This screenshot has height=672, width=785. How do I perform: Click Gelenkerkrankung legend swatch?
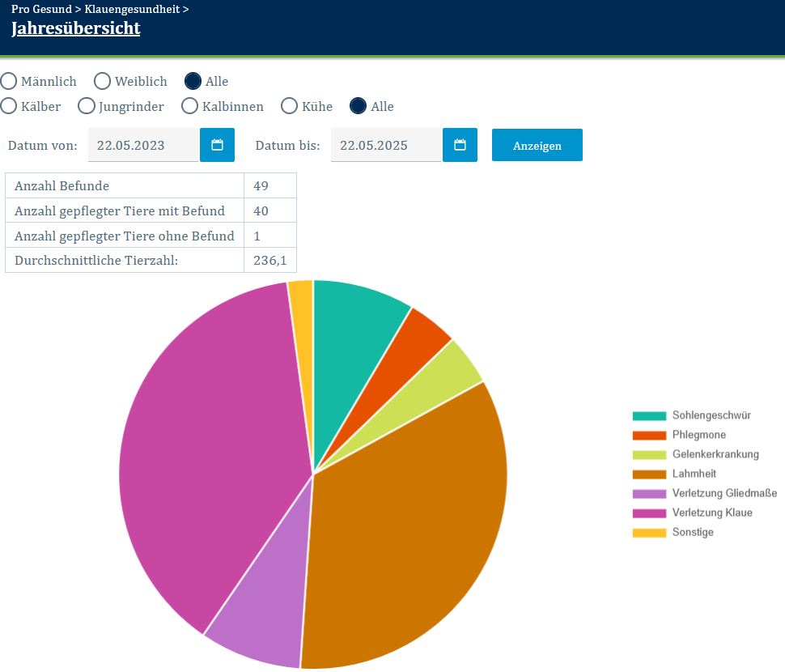pyautogui.click(x=649, y=454)
